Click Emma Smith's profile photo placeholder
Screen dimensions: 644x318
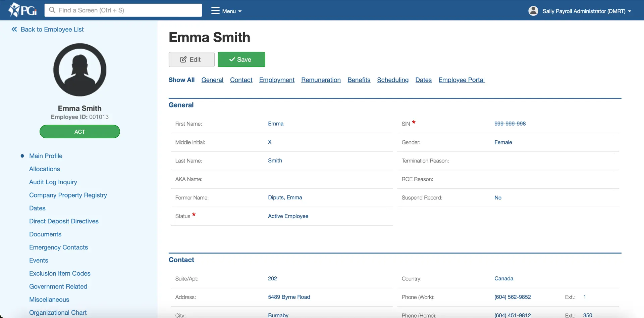point(80,70)
